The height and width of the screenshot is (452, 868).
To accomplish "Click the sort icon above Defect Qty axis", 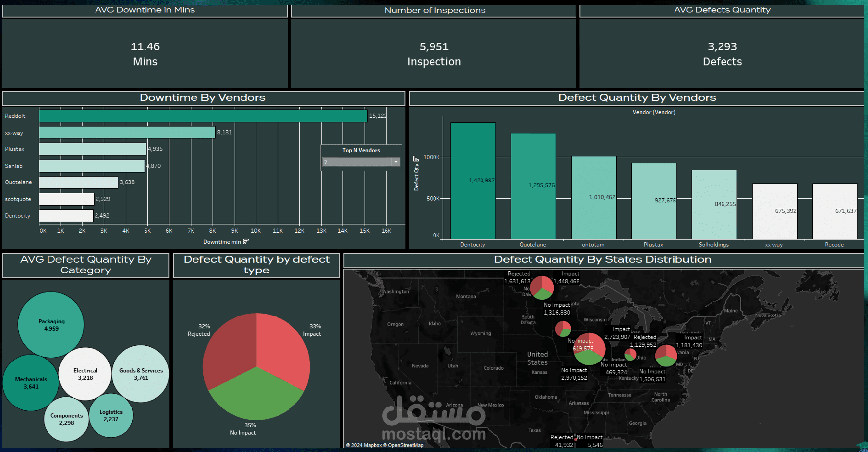I will pos(416,159).
